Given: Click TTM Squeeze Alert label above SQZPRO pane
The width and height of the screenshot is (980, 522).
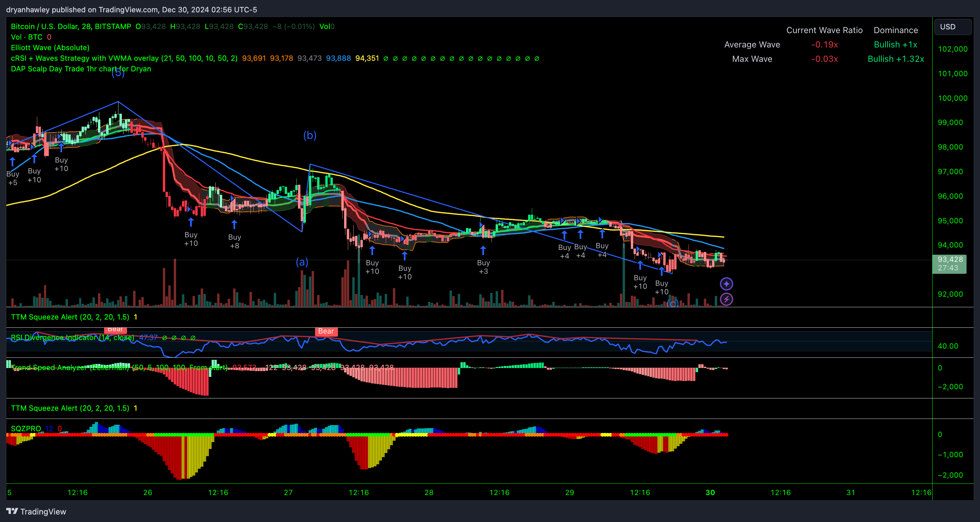Looking at the screenshot, I should click(x=70, y=408).
